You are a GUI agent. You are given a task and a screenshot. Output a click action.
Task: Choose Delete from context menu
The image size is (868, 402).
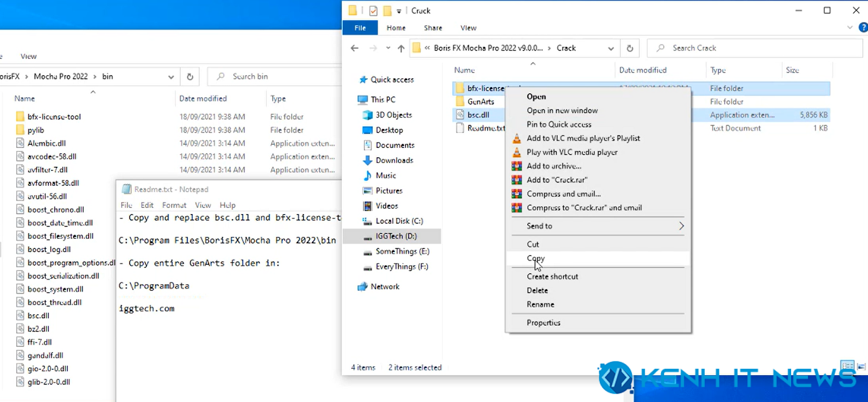click(598, 290)
